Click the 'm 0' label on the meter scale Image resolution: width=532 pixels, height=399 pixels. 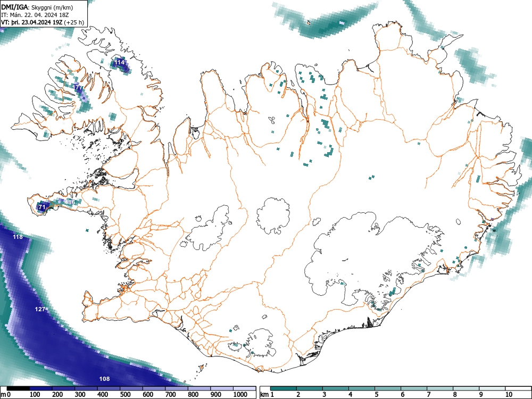point(5,394)
